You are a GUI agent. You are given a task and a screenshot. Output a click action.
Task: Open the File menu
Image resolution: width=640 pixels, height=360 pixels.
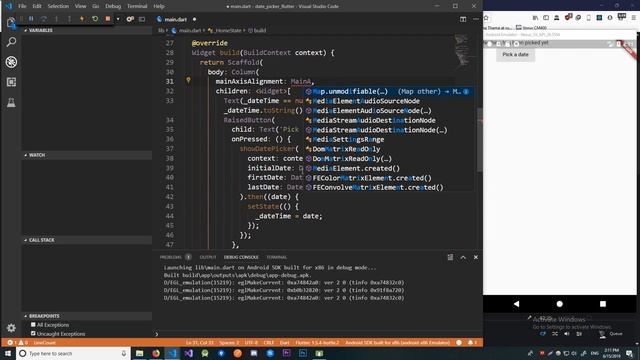click(x=22, y=6)
